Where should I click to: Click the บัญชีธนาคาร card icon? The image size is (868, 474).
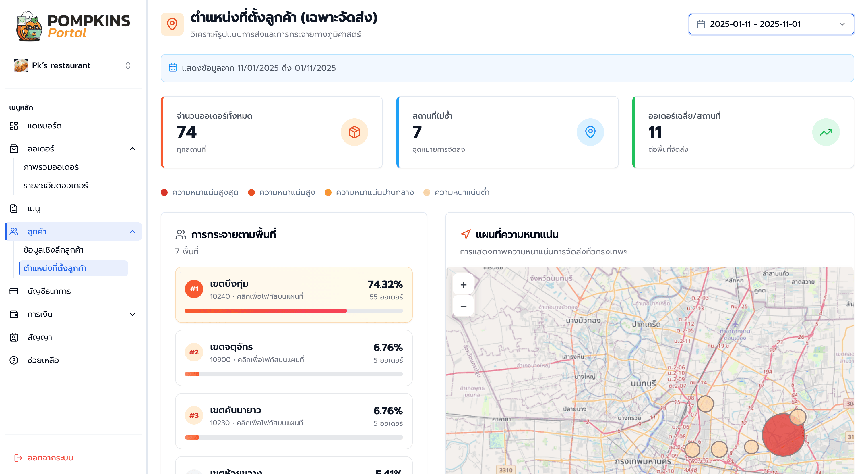click(14, 291)
